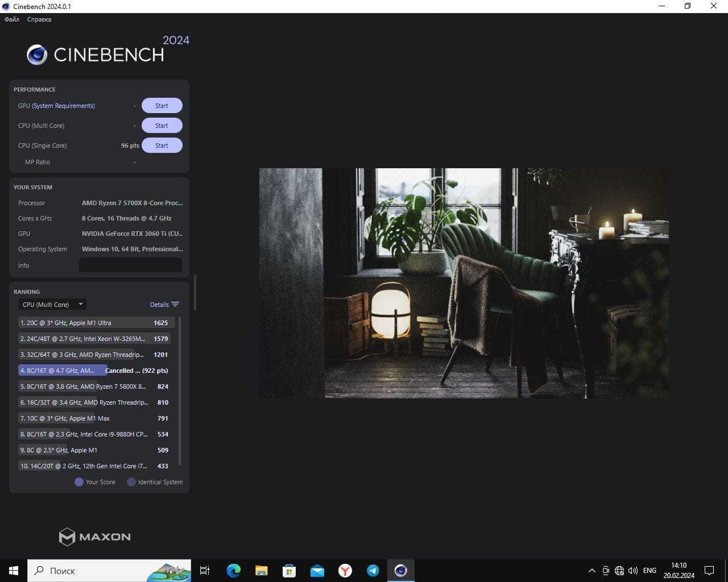Open the notification center icon
This screenshot has height=582, width=728.
[709, 571]
